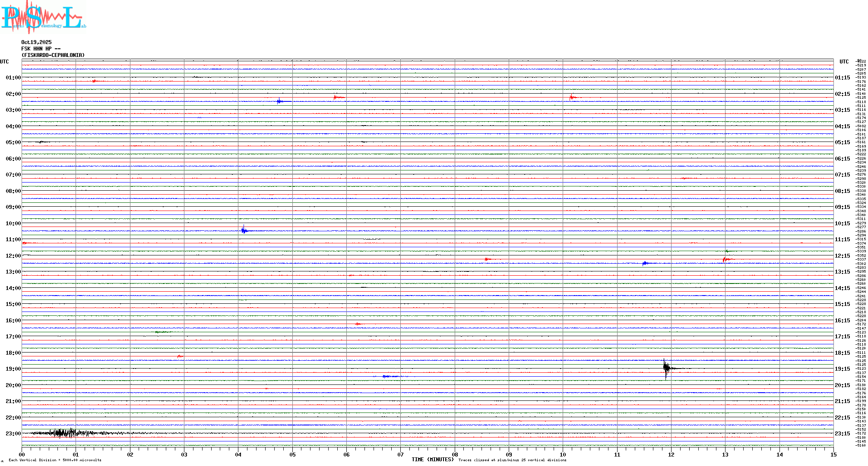Click the 23:15 time label on right axis
Viewport: 868px width, 466px height.
click(842, 434)
